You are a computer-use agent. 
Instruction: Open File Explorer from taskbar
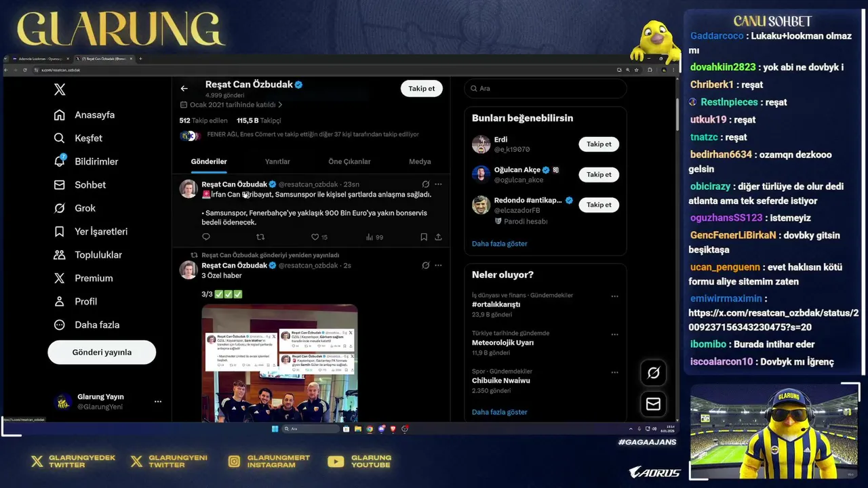point(358,429)
